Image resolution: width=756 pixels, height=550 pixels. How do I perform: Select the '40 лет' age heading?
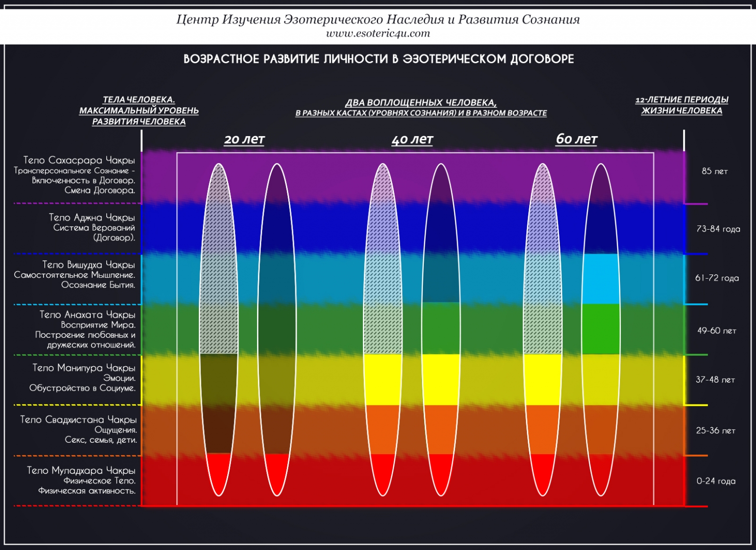412,139
